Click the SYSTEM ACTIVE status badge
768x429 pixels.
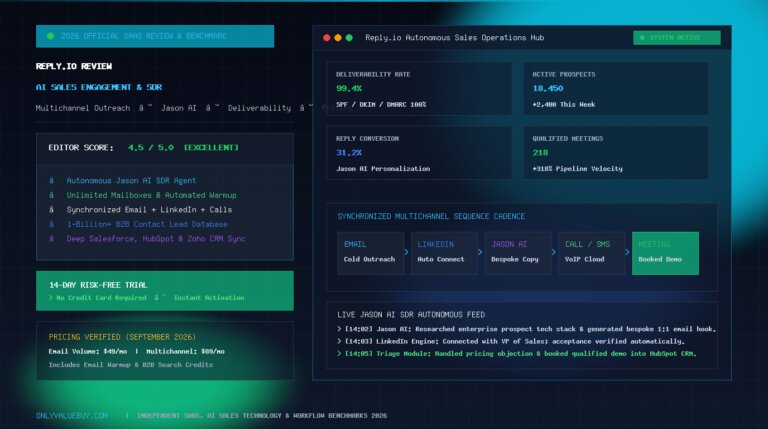point(676,38)
